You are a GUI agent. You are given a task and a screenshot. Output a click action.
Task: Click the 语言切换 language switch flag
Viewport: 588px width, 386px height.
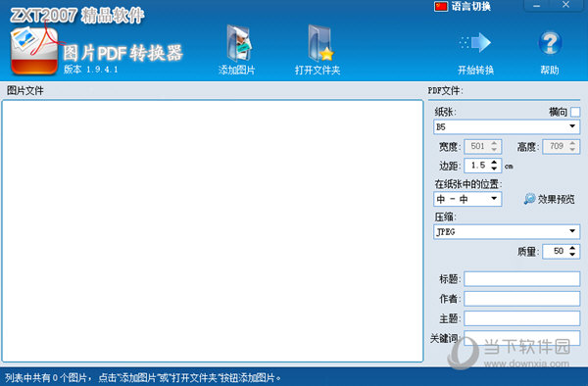click(x=441, y=7)
